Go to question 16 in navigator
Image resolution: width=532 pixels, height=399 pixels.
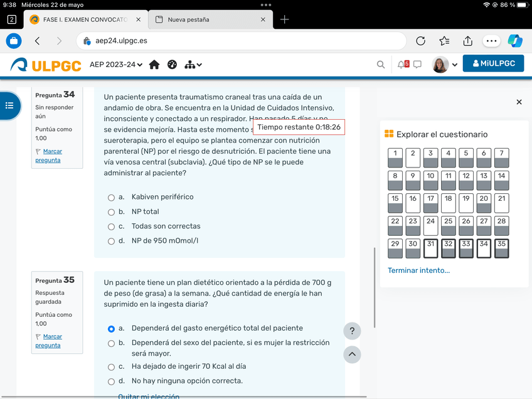click(413, 203)
